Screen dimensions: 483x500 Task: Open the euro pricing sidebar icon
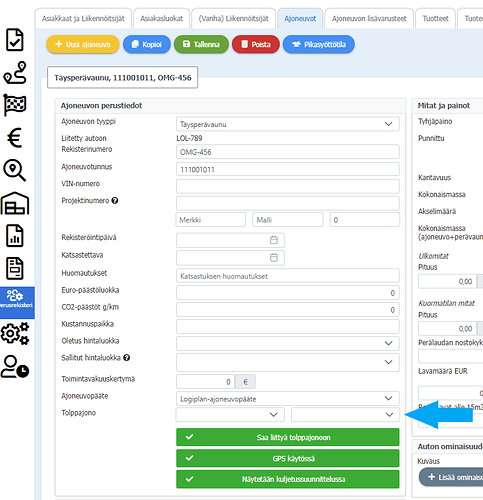pyautogui.click(x=15, y=138)
